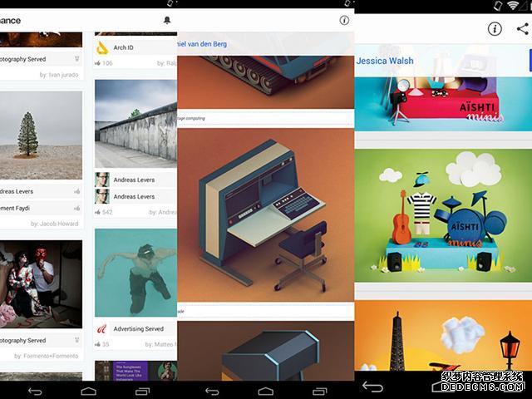Open the Arch ID gallery label
The image size is (532, 399).
[125, 47]
